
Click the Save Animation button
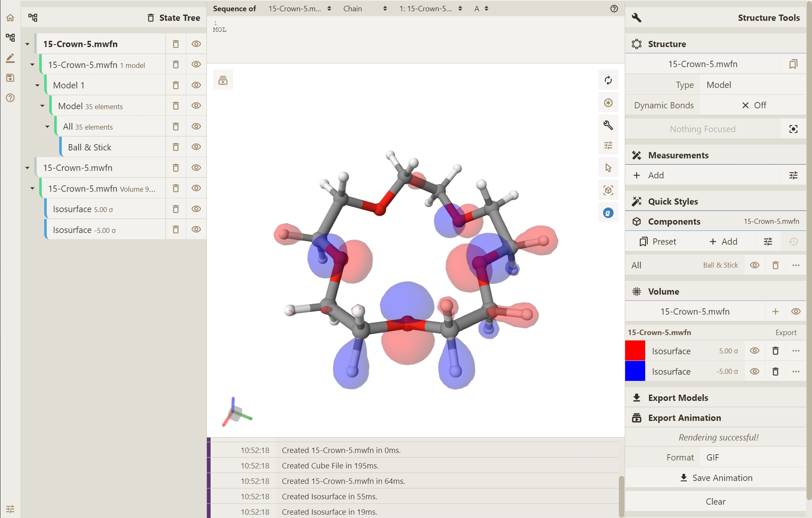click(716, 478)
